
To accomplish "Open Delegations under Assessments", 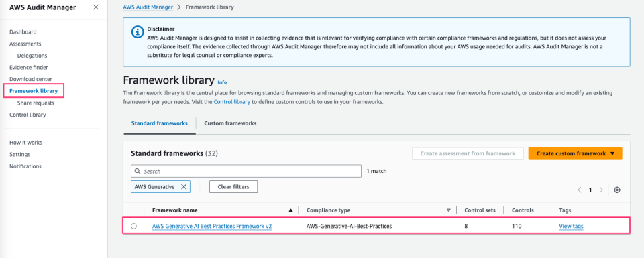I will pyautogui.click(x=32, y=56).
